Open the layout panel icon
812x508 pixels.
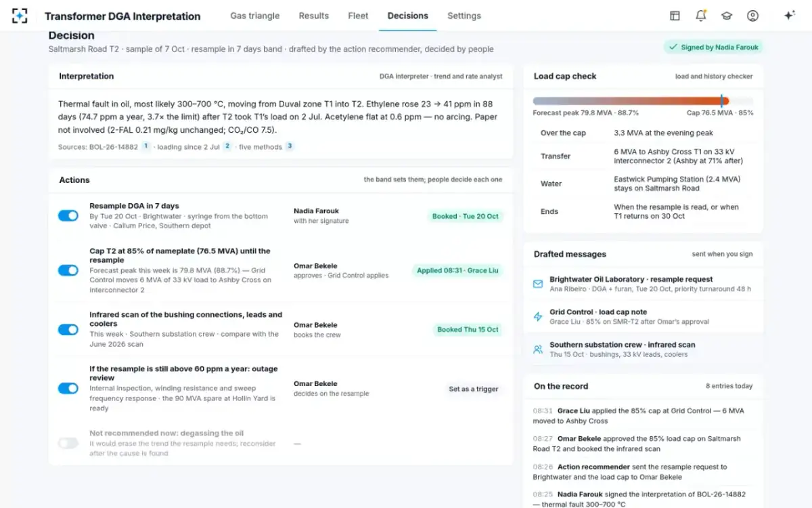click(x=675, y=16)
